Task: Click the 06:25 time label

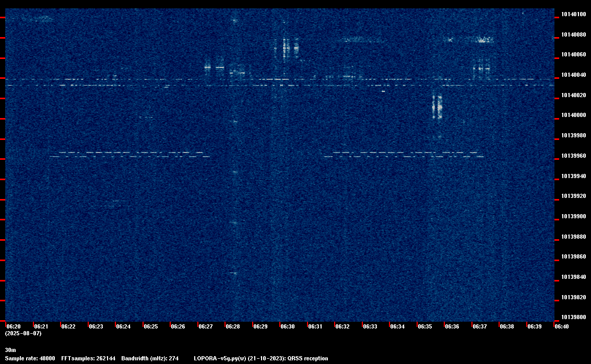Action: (151, 326)
